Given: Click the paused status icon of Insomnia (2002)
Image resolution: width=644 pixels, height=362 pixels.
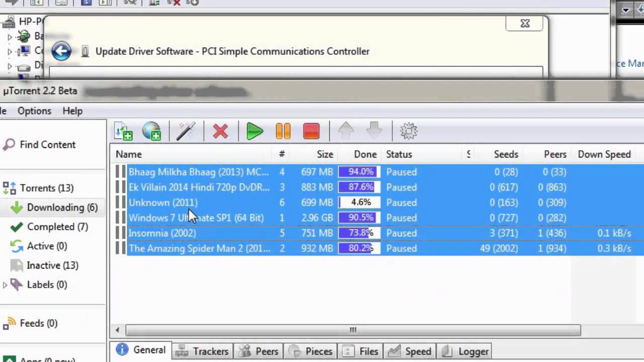Looking at the screenshot, I should (x=120, y=233).
